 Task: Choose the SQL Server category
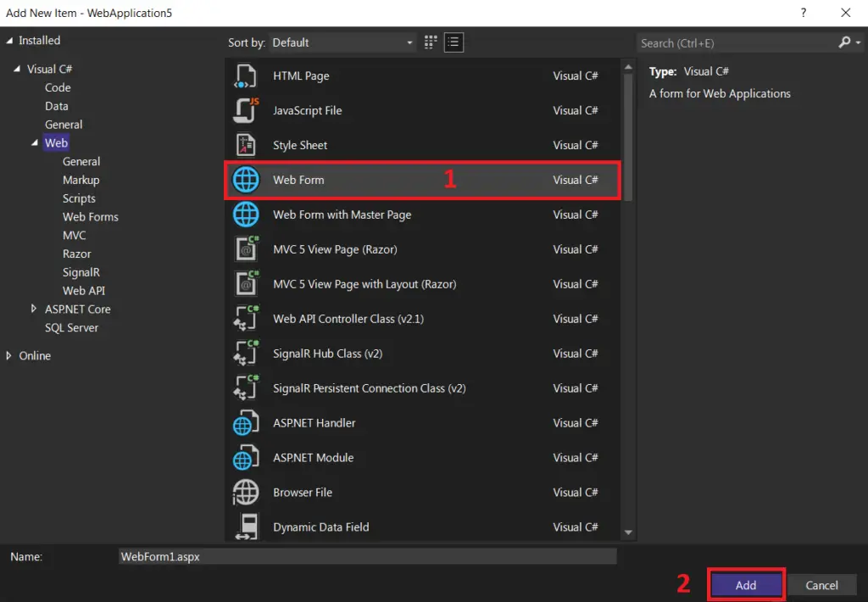click(71, 328)
